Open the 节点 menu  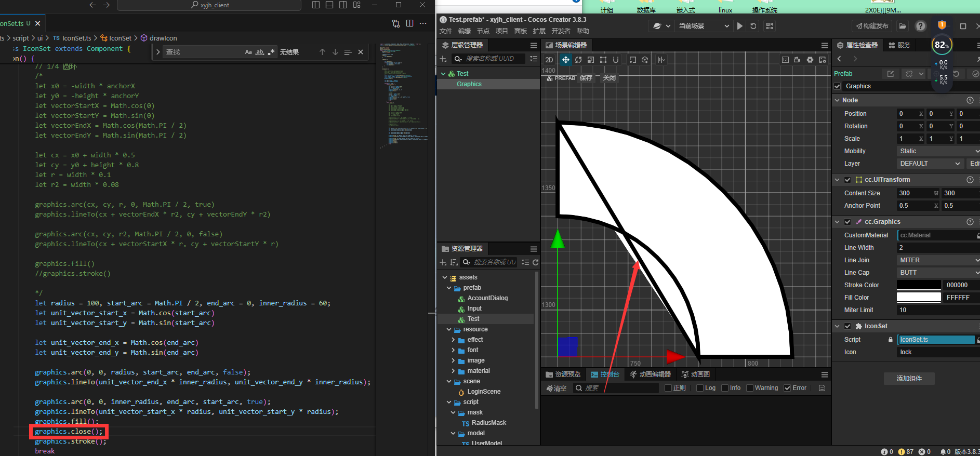click(483, 31)
